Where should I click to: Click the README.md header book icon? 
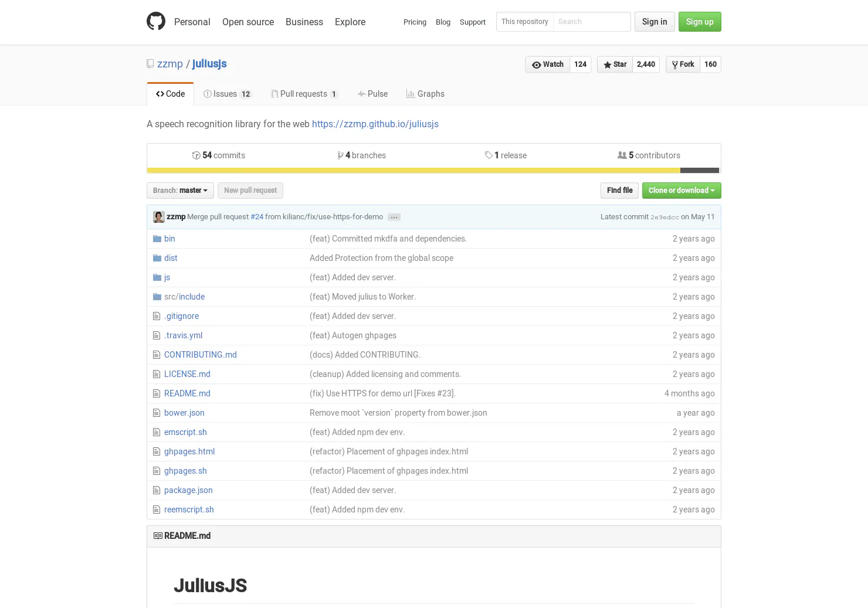coord(158,536)
